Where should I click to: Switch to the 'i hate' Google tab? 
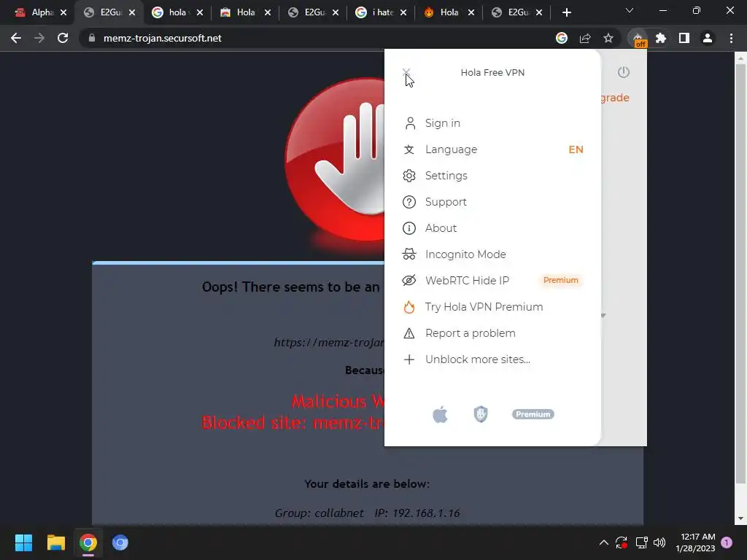382,13
